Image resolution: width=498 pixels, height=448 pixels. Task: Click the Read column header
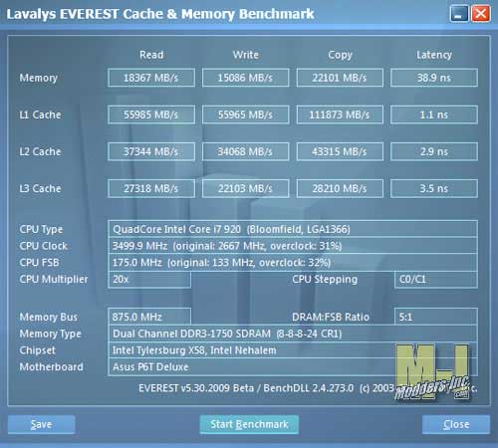coord(151,55)
